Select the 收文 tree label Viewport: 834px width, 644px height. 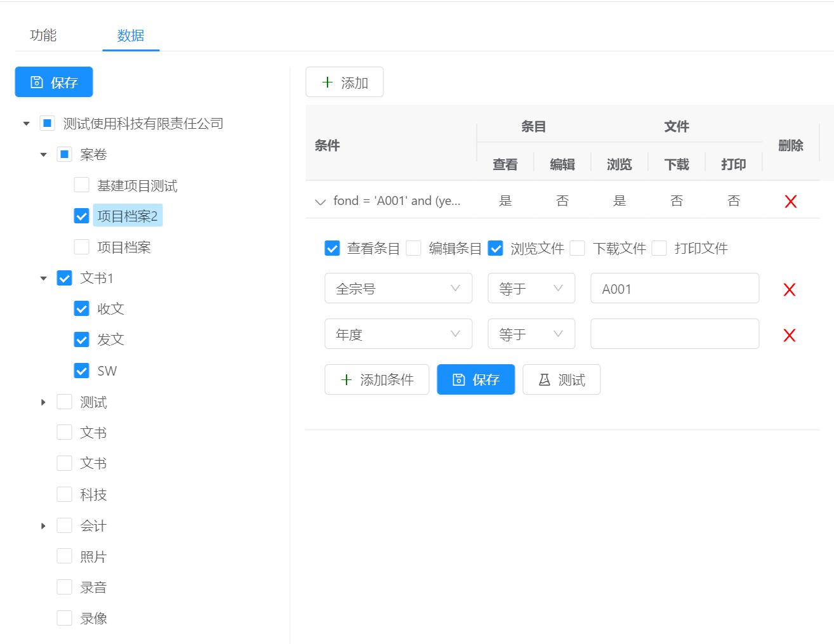[x=110, y=309]
